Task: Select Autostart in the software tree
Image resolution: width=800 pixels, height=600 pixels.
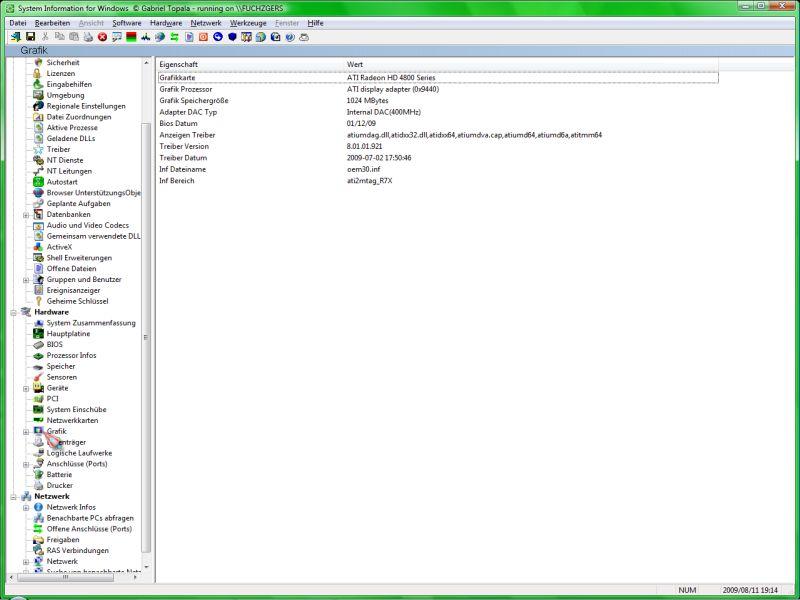Action: 62,182
